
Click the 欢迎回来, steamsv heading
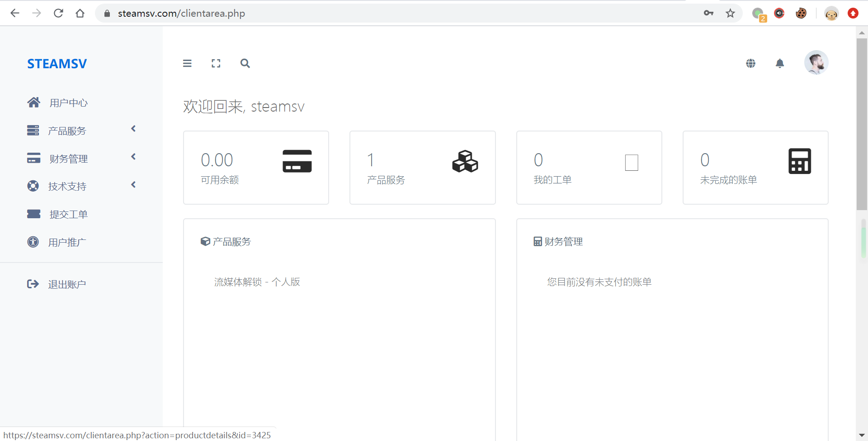(x=244, y=107)
